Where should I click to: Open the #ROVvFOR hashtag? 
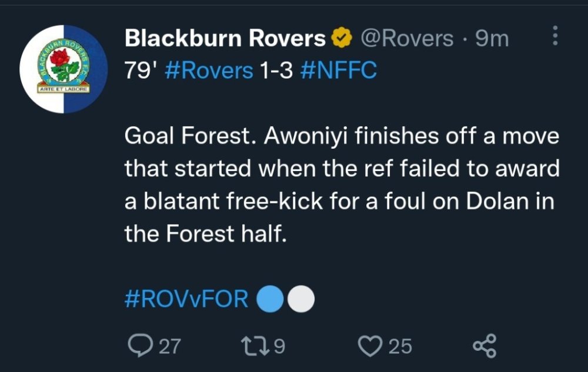point(187,299)
